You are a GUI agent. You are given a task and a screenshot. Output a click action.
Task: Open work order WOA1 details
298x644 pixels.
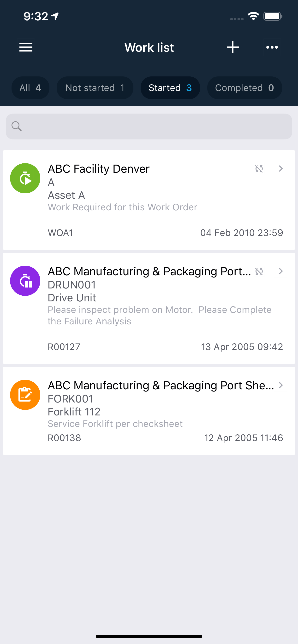point(149,200)
